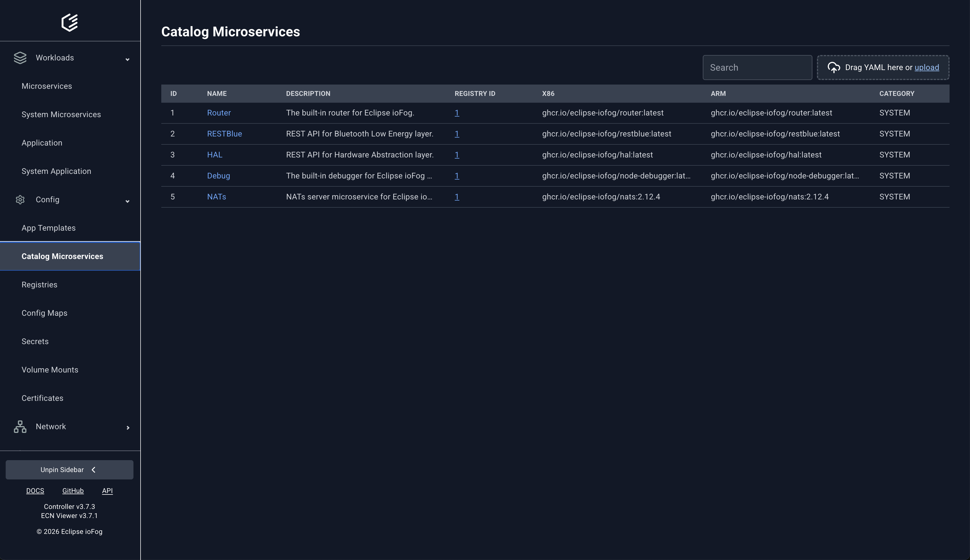This screenshot has height=560, width=970.
Task: Expand the Network section chevron
Action: point(127,427)
